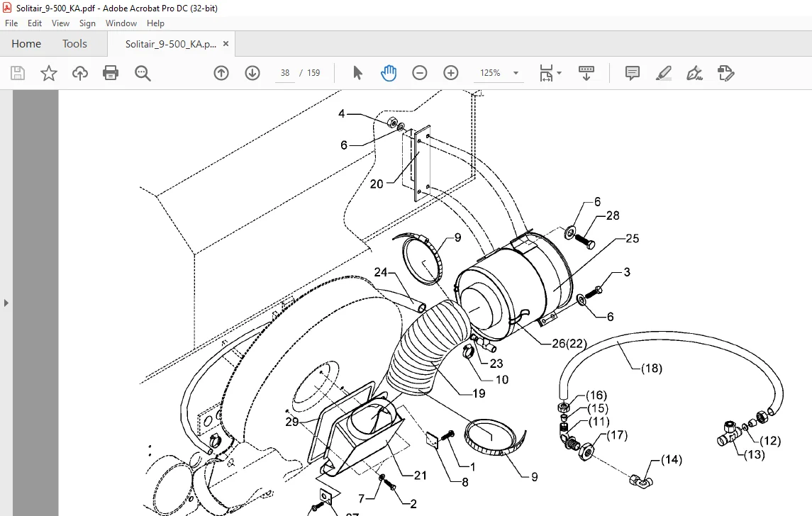
Task: Choose the Selection arrow tool
Action: pyautogui.click(x=357, y=73)
